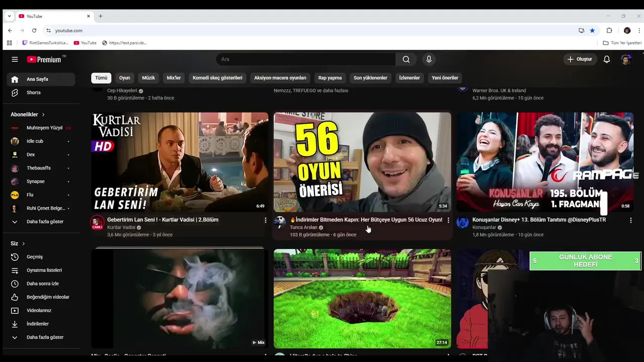This screenshot has height=362, width=644.
Task: Play the grass hole video thumbnail
Action: click(362, 299)
